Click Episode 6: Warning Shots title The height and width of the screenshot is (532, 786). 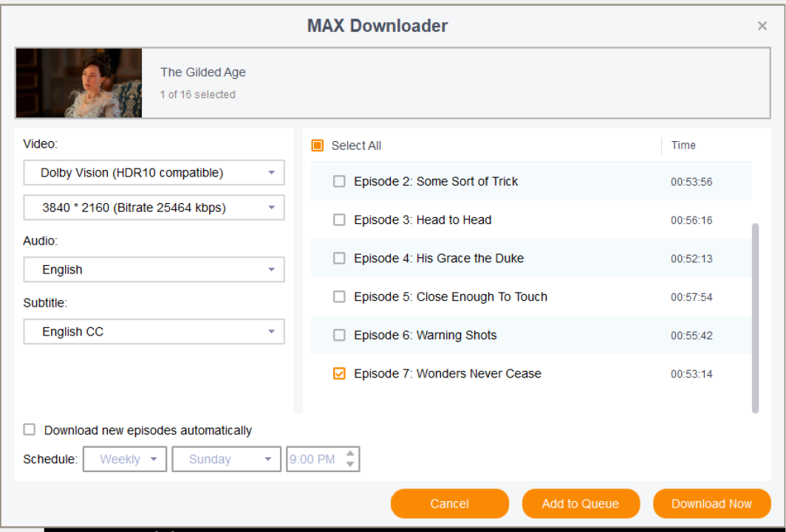[x=425, y=335]
